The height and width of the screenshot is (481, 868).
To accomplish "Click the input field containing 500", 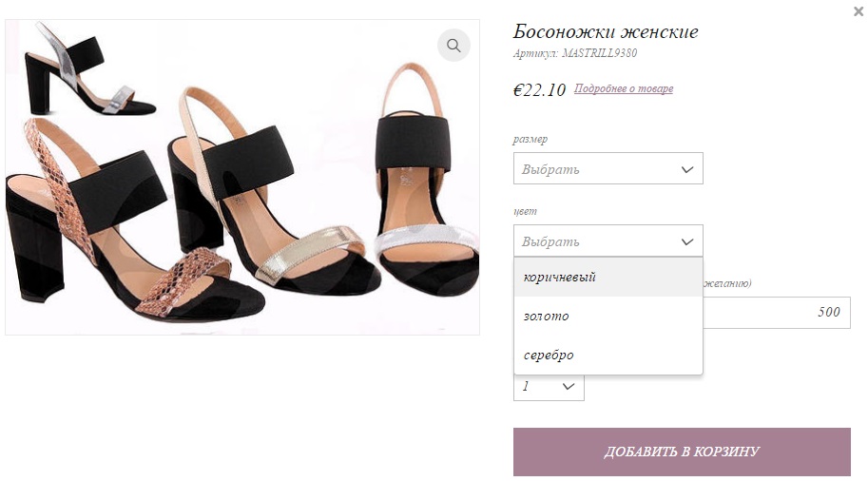I will tap(775, 312).
